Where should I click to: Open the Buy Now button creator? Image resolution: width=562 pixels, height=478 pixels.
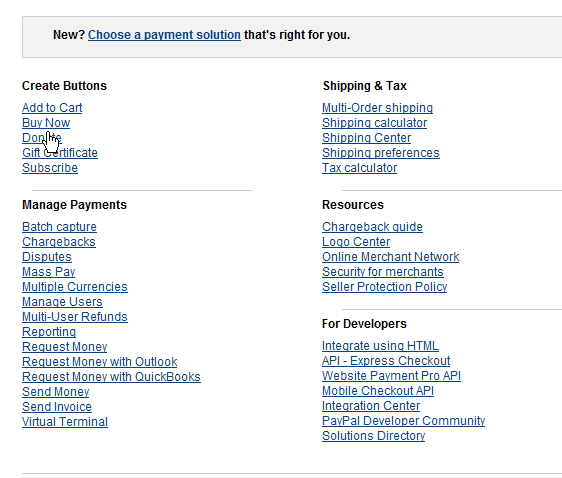click(x=46, y=123)
